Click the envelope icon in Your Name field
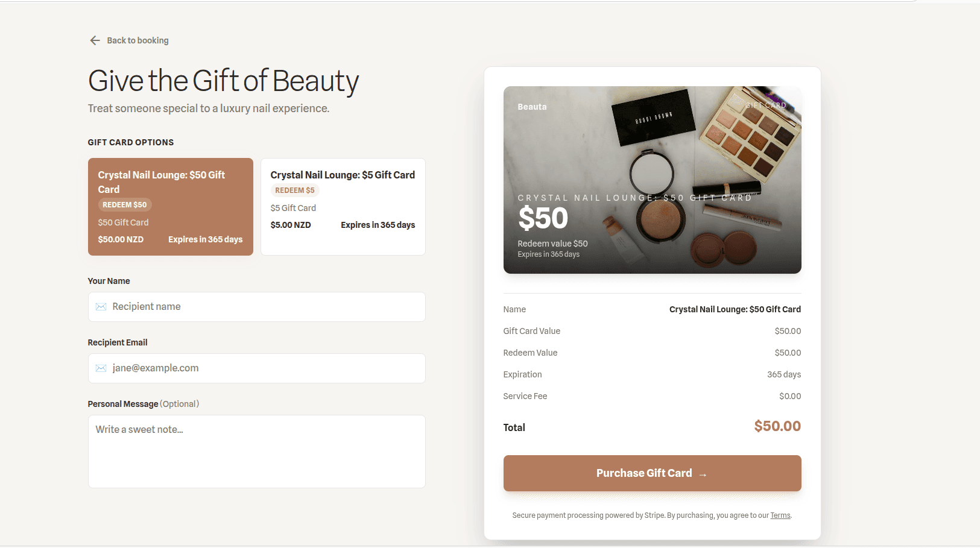This screenshot has width=980, height=548. 101,307
